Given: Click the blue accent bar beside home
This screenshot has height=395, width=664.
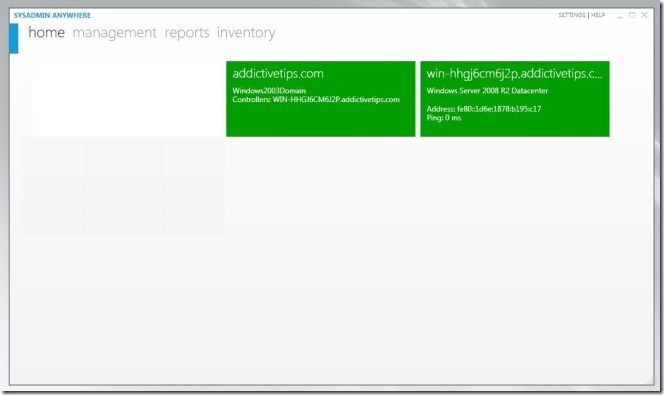Looking at the screenshot, I should (14, 39).
